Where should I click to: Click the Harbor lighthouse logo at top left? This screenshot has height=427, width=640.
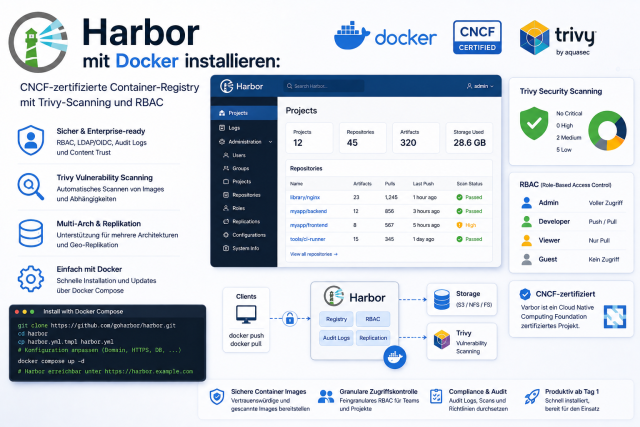(x=38, y=42)
